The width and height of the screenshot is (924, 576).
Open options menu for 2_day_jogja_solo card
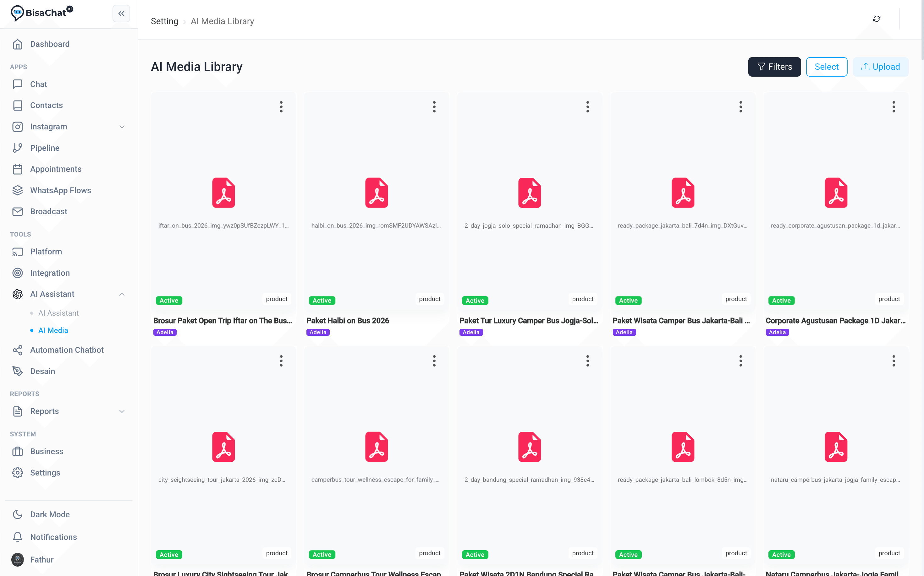(587, 107)
